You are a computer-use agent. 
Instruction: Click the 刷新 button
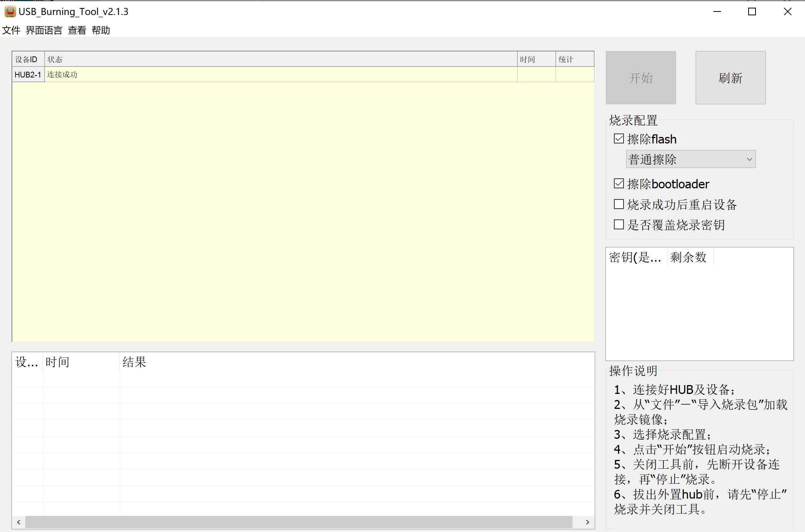pos(730,78)
